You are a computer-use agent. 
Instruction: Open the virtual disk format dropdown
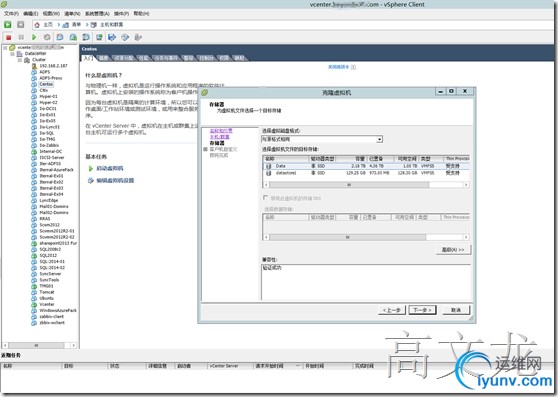click(380, 139)
